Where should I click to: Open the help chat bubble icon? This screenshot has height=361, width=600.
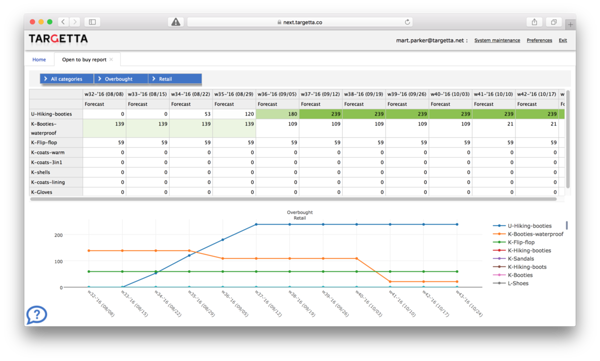pyautogui.click(x=37, y=315)
